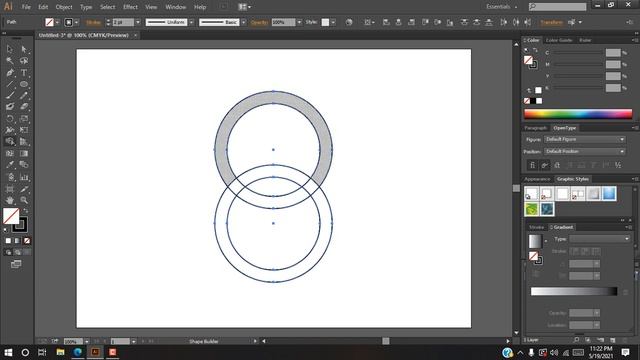Select the Zoom magnifier tool

pos(24,200)
